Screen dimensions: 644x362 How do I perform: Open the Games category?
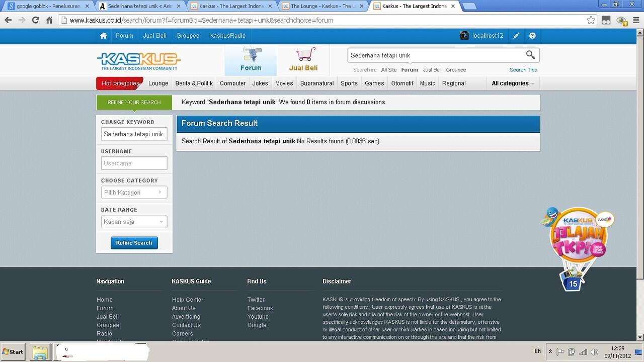(x=374, y=83)
